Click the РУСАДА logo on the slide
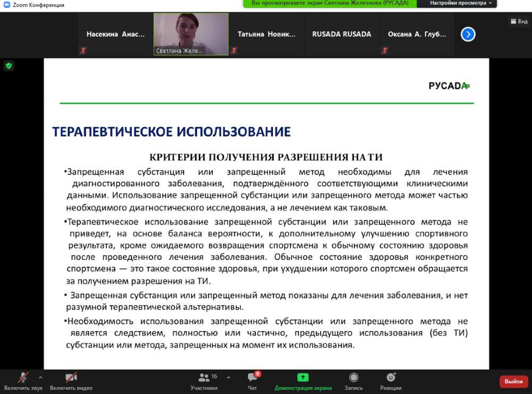Screen dimensions: 532x394 tap(449, 86)
